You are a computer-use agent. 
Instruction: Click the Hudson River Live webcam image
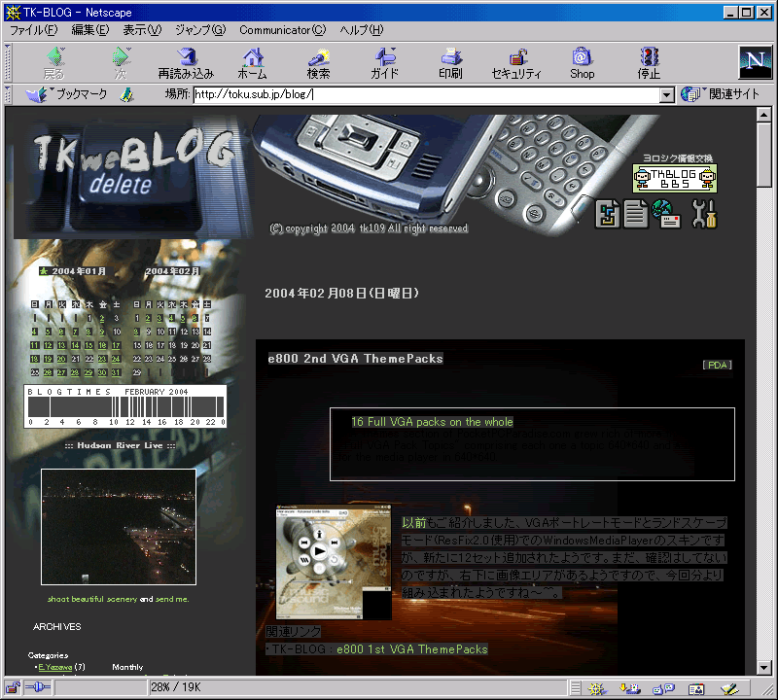click(119, 527)
